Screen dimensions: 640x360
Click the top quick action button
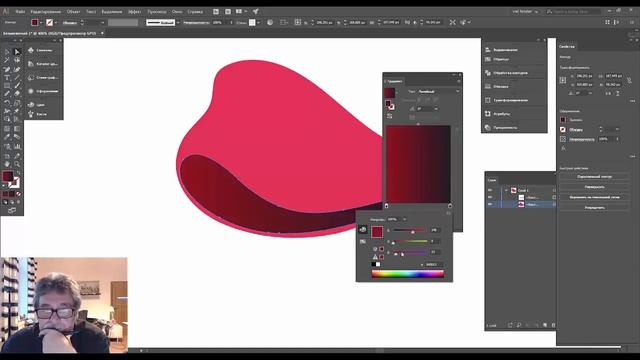click(x=594, y=177)
